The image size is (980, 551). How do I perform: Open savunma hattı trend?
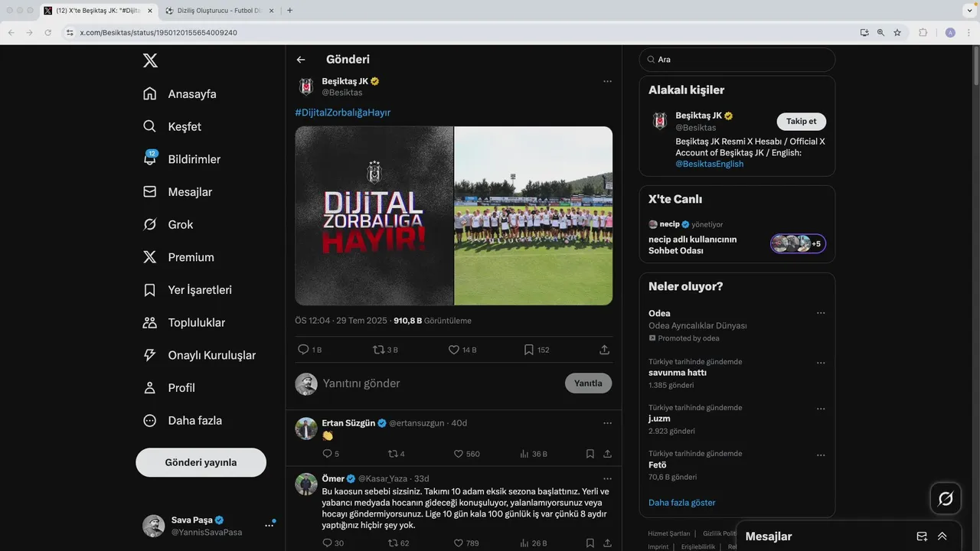pyautogui.click(x=678, y=373)
